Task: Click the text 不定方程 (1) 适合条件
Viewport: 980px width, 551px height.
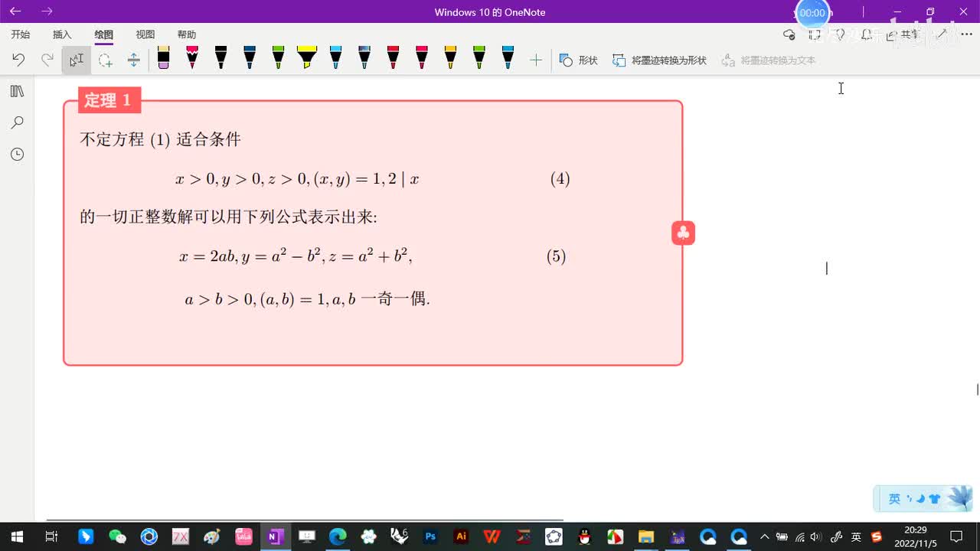Action: [x=161, y=139]
